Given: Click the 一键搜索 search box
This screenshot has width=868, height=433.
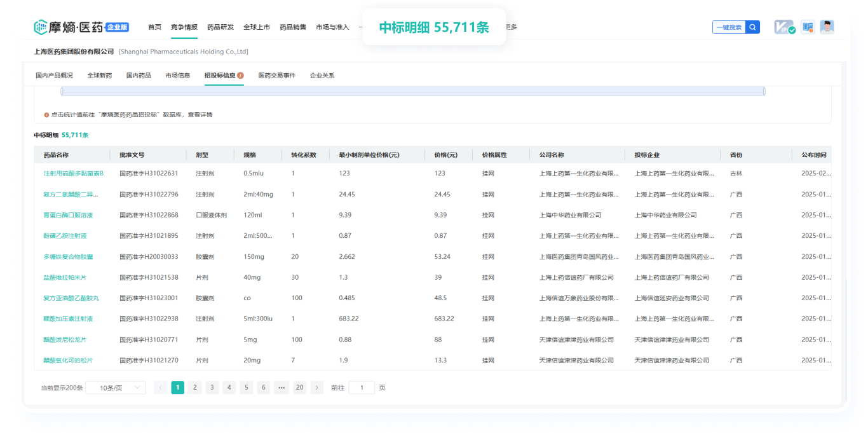Looking at the screenshot, I should (x=729, y=27).
